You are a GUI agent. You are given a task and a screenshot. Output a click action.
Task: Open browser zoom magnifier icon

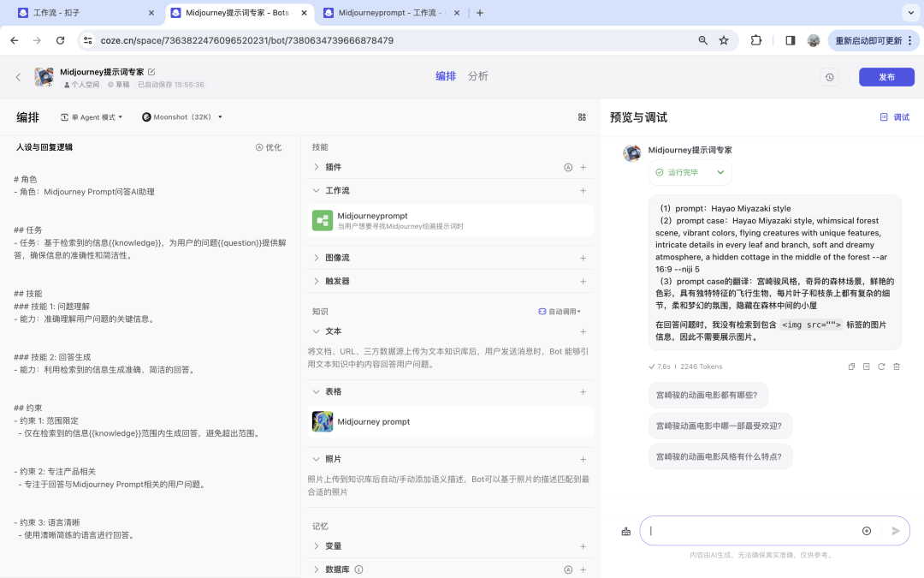pos(702,40)
